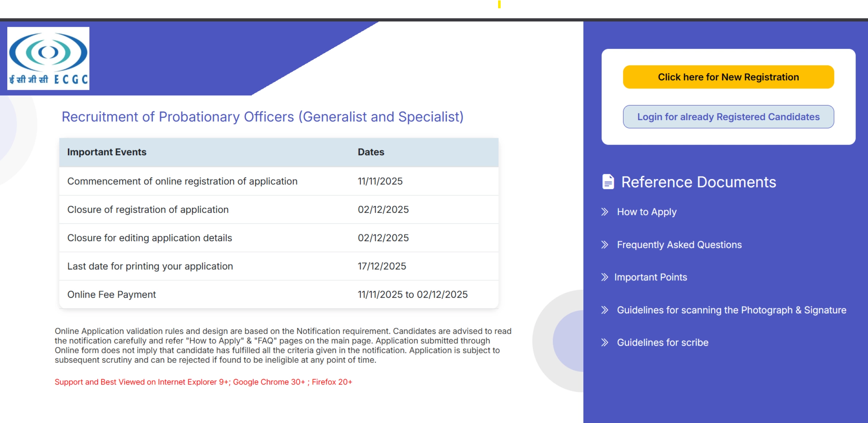Click the document icon beside Reference Documents
868x423 pixels.
(x=607, y=182)
